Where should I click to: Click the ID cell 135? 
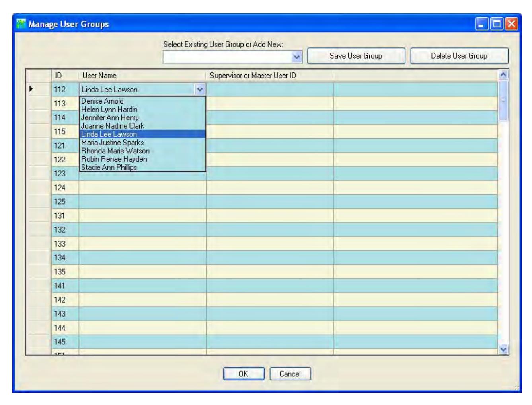pyautogui.click(x=65, y=272)
